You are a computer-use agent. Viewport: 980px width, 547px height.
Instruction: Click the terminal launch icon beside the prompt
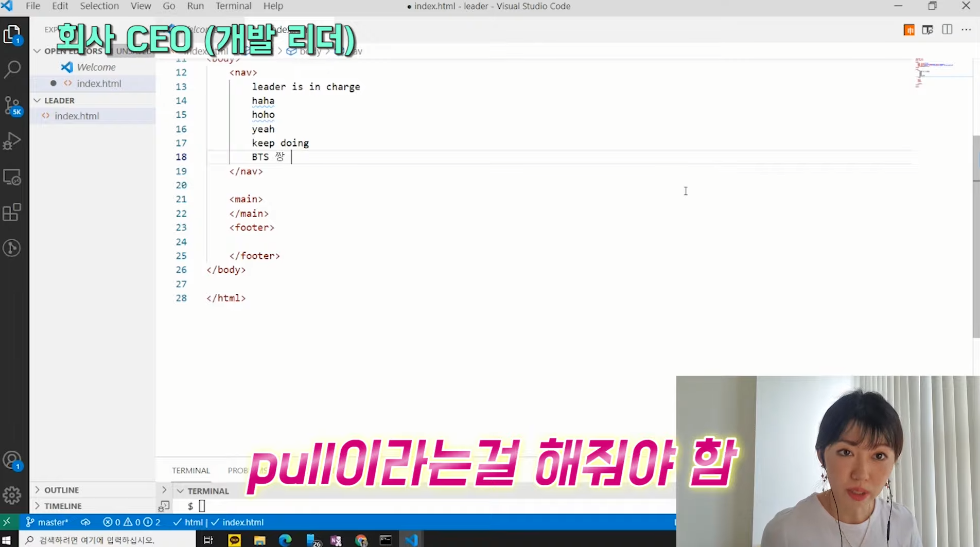(164, 506)
